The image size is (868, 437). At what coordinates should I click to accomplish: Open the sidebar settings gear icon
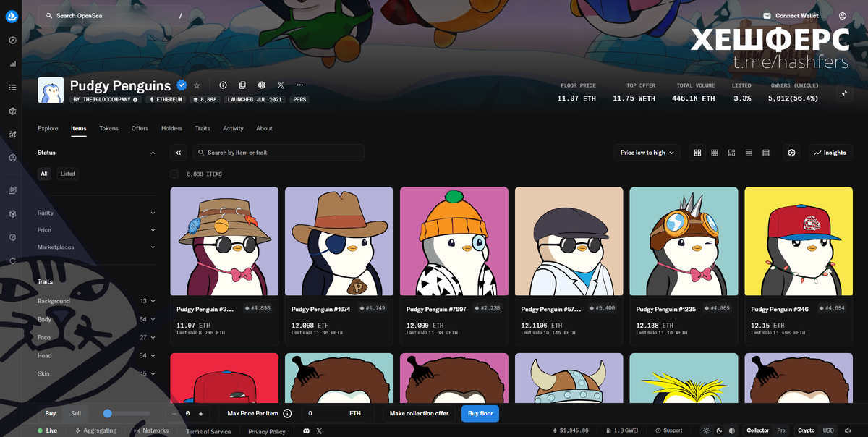pyautogui.click(x=12, y=214)
